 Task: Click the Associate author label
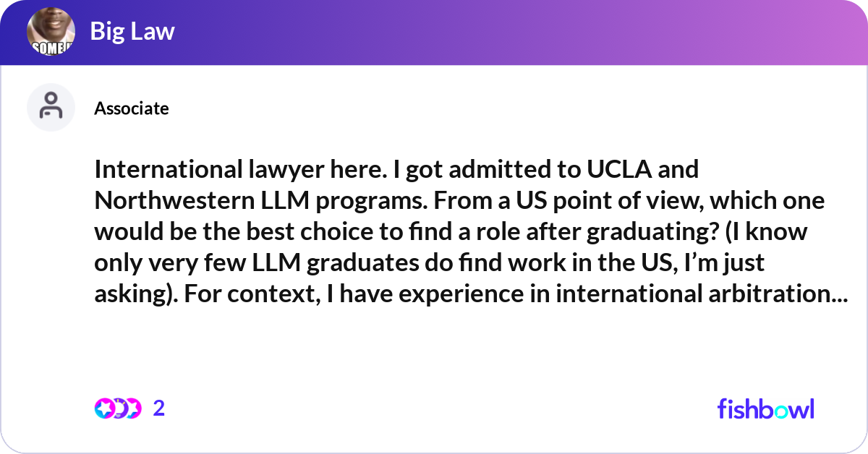click(131, 108)
